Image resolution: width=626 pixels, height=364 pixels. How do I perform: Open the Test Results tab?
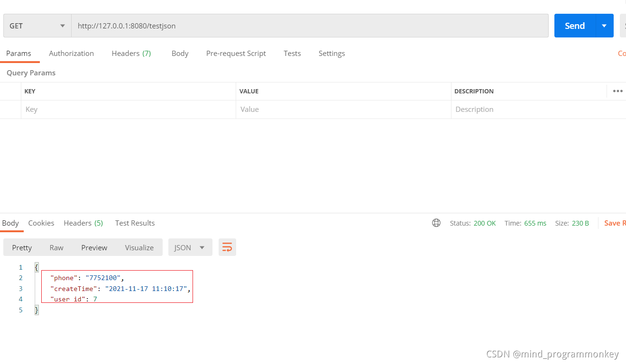coord(135,223)
